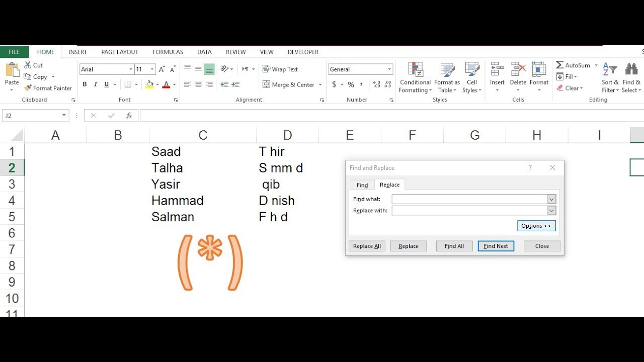
Task: Apply Comma Style number format
Action: pos(361,84)
